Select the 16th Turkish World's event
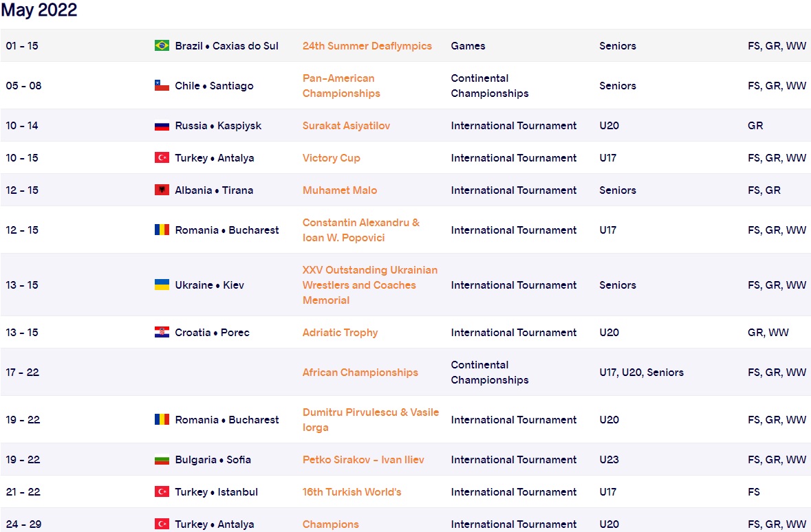This screenshot has height=532, width=811. click(352, 492)
